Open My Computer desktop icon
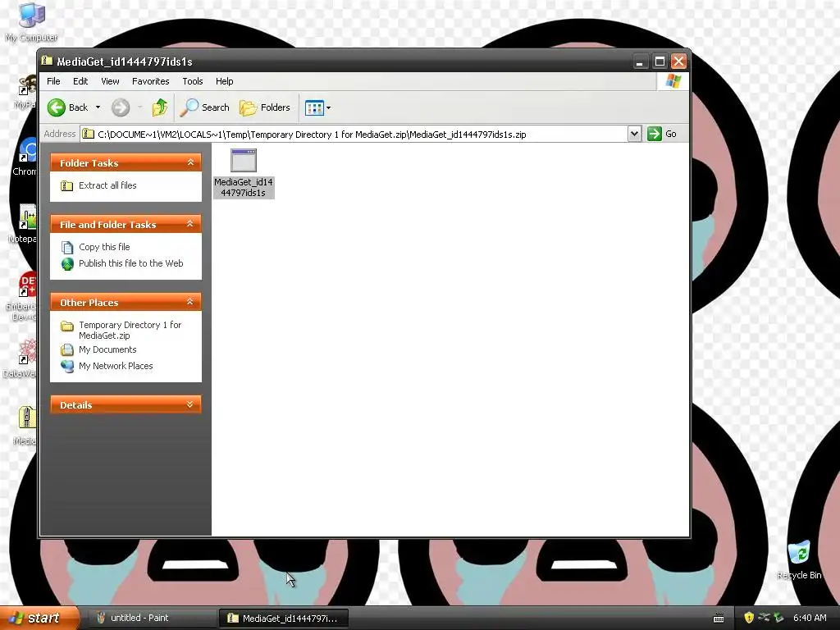This screenshot has width=840, height=630. pos(32,22)
